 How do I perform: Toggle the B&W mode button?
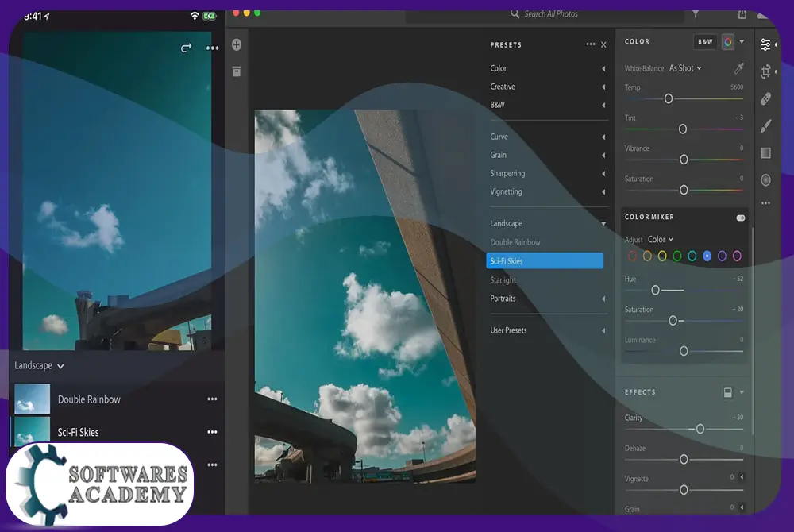(705, 42)
